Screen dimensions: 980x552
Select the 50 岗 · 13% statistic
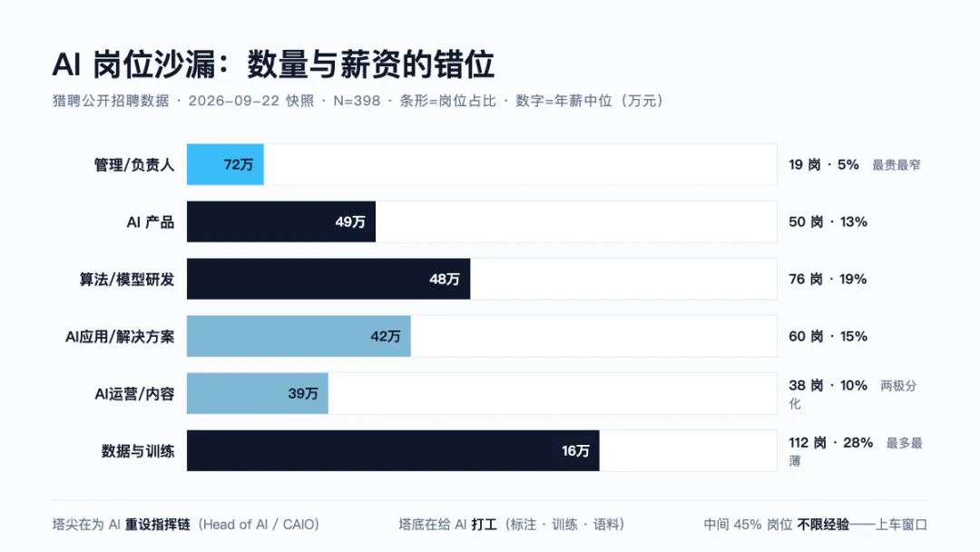828,222
